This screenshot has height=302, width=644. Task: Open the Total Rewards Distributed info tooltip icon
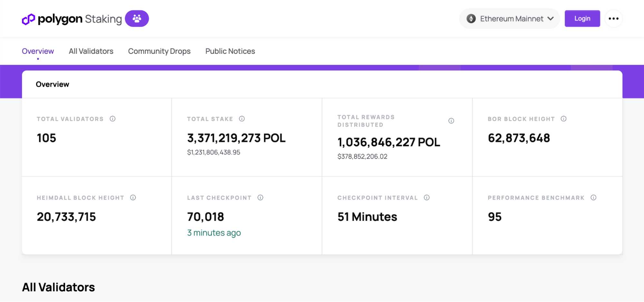(x=451, y=121)
